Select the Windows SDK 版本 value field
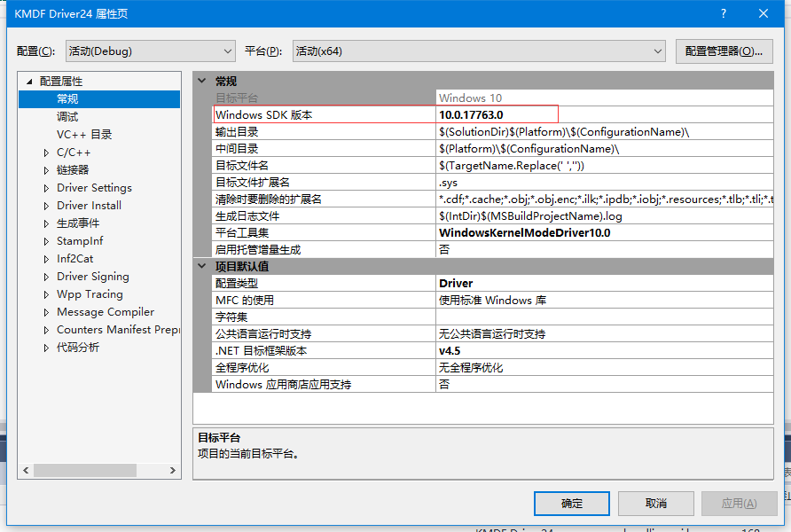Viewport: 791px width, 532px height. [x=497, y=114]
